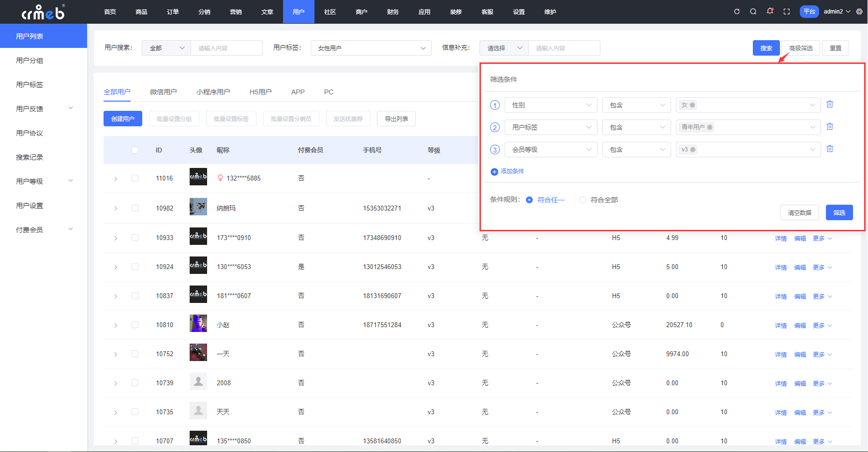Focus the 信息补充 text input
The width and height of the screenshot is (868, 452).
(565, 48)
